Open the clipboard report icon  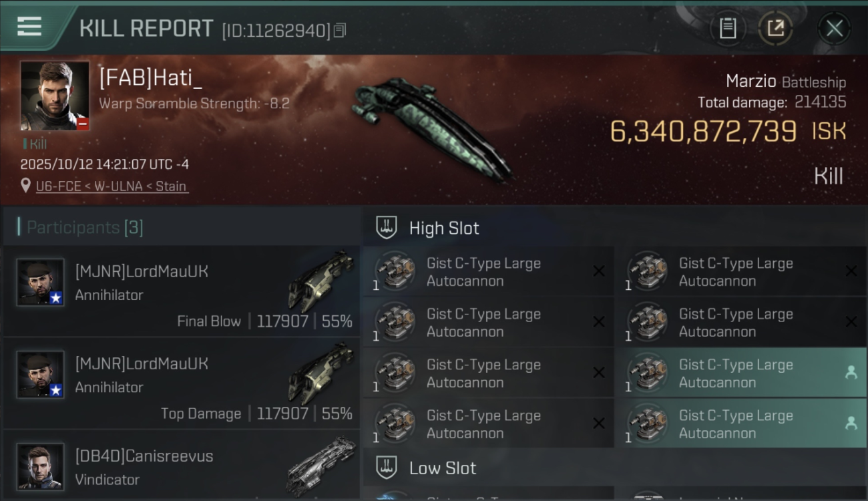coord(728,29)
